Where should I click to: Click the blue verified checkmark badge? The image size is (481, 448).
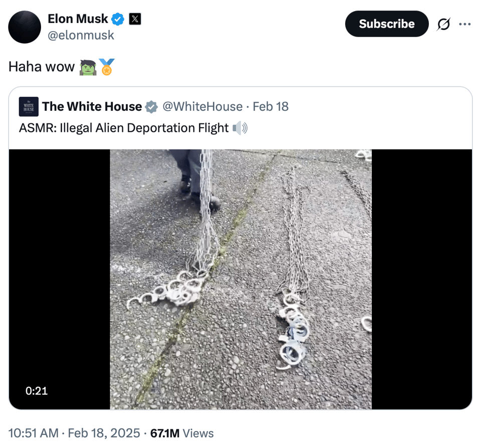pos(118,20)
